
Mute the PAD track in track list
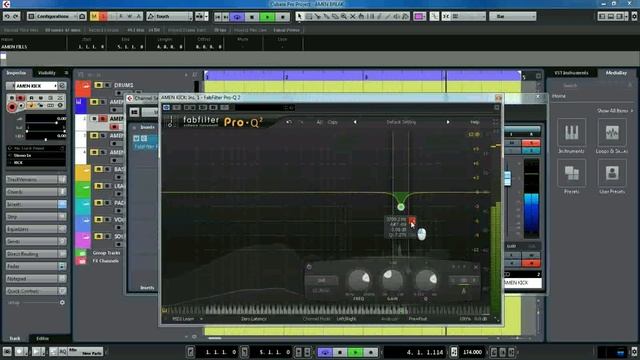98,202
